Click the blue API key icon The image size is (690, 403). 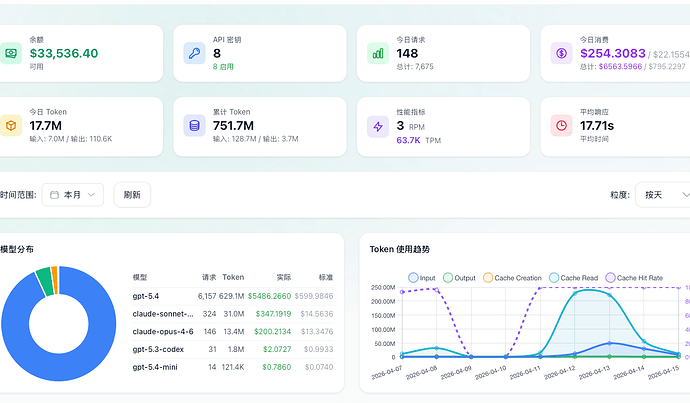194,53
